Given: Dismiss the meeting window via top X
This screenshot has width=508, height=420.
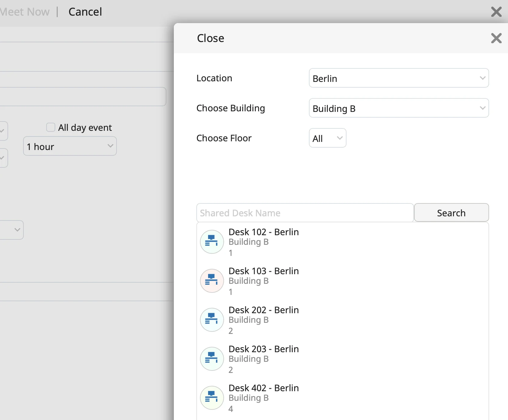Looking at the screenshot, I should [x=496, y=12].
